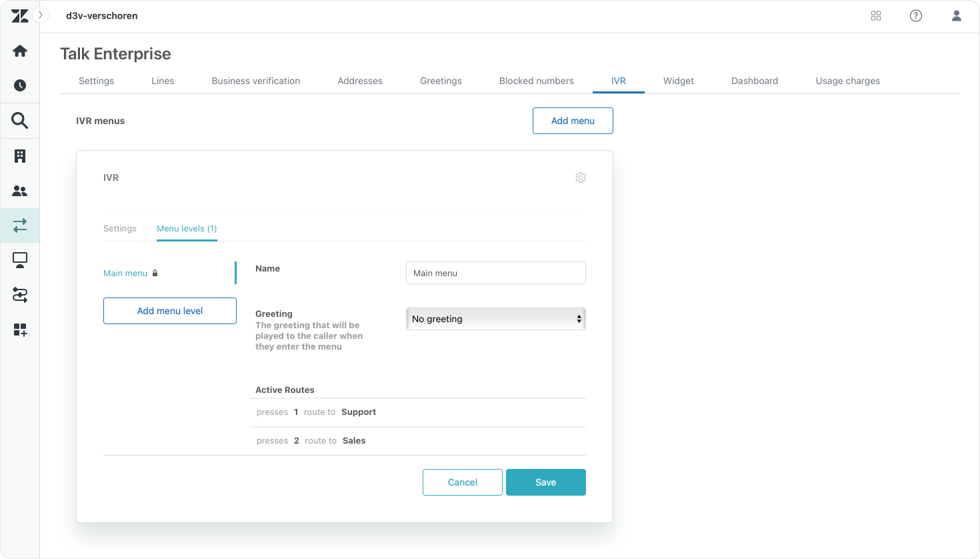Open the Usage charges tab
980x559 pixels.
tap(848, 81)
